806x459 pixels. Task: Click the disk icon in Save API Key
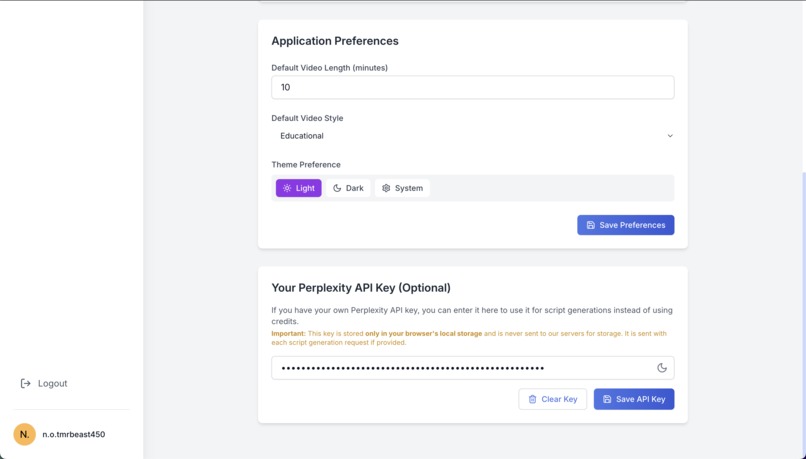607,399
